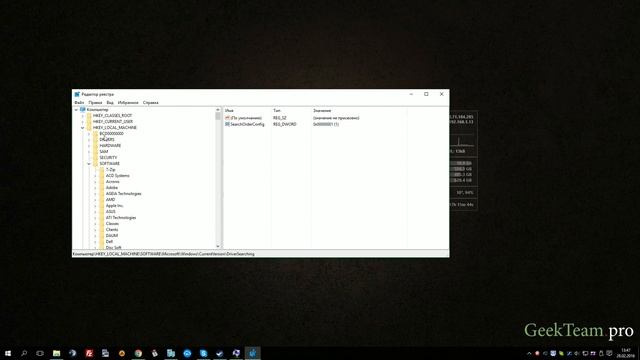Collapse the SOFTWARE key

click(x=89, y=164)
